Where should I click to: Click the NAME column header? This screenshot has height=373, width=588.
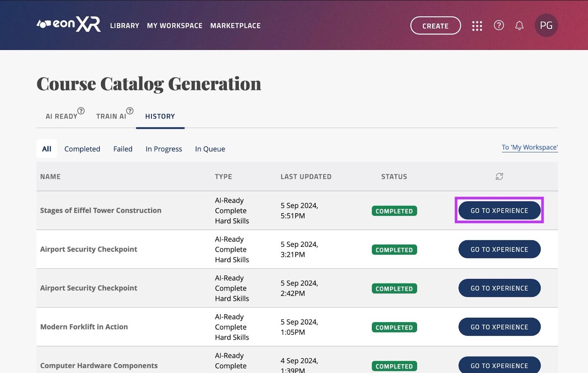(x=50, y=176)
